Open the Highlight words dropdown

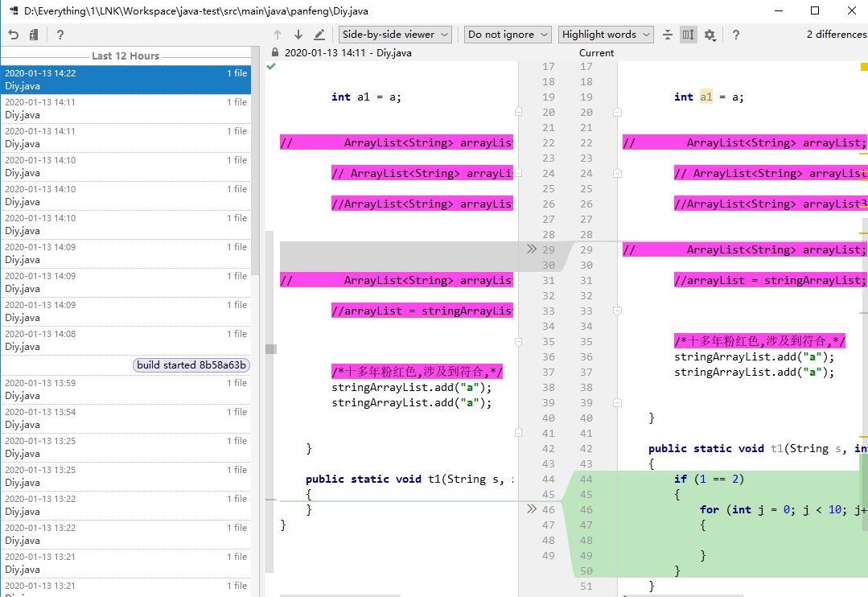pyautogui.click(x=606, y=35)
